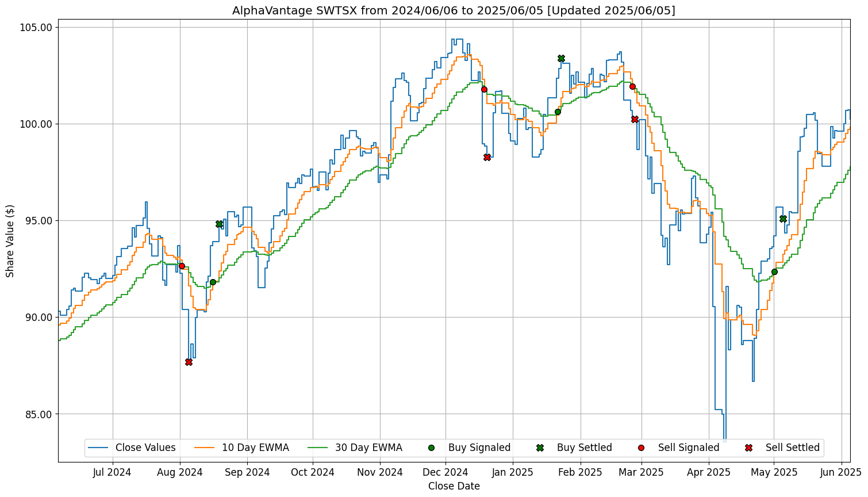Screen dimensions: 868x497
Task: Click the Mar 2025 x-axis label
Action: click(642, 472)
